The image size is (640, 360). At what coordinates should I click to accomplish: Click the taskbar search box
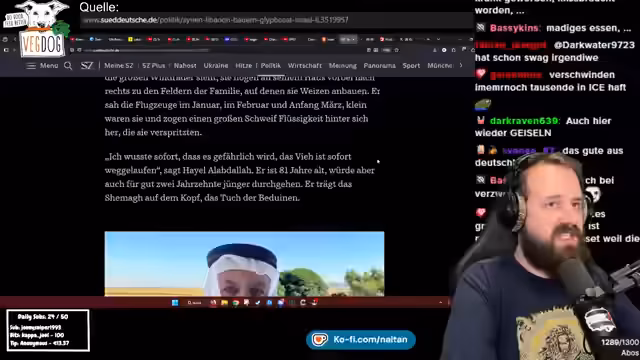click(194, 302)
